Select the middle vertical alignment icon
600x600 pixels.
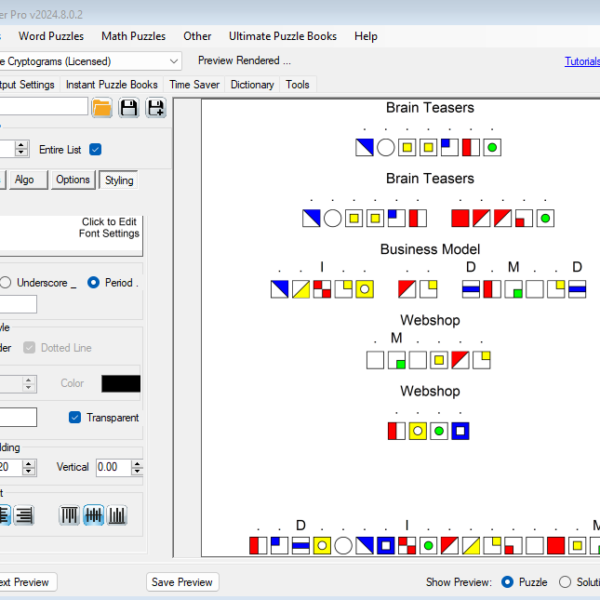coord(93,515)
